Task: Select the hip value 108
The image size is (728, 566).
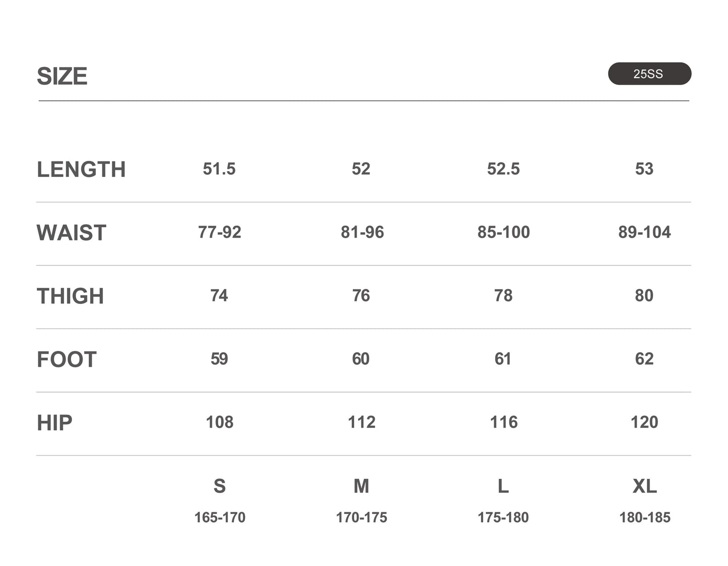Action: click(x=219, y=422)
